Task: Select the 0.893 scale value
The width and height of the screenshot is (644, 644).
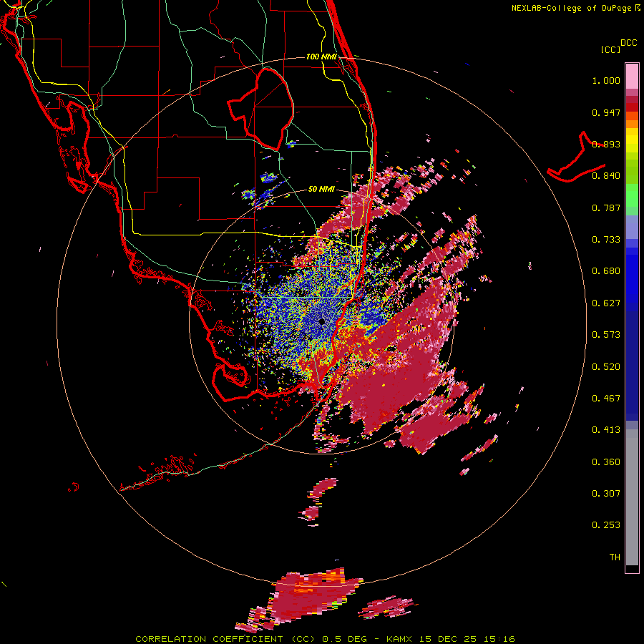Action: pyautogui.click(x=606, y=144)
